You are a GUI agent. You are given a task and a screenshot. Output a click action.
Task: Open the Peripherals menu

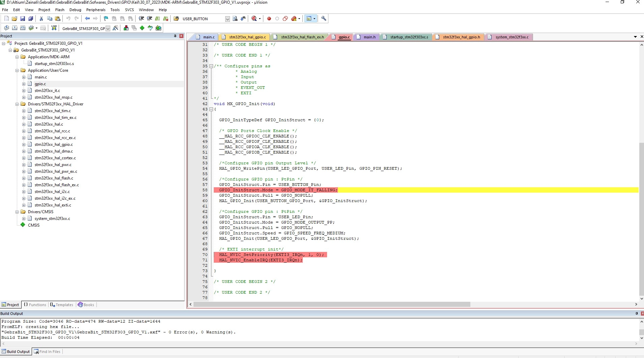point(96,10)
